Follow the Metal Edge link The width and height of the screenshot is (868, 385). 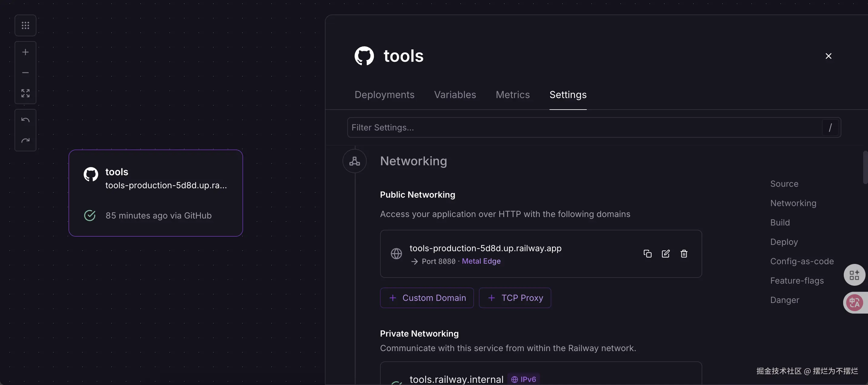pyautogui.click(x=481, y=261)
